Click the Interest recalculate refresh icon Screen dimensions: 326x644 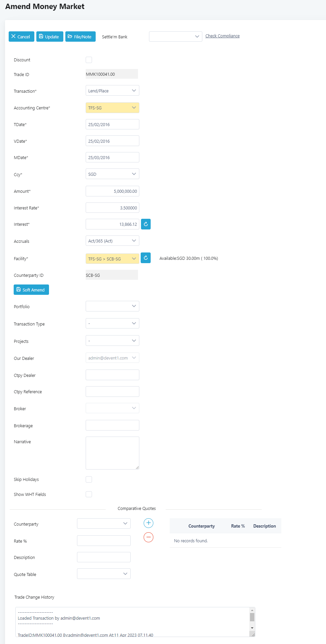146,224
